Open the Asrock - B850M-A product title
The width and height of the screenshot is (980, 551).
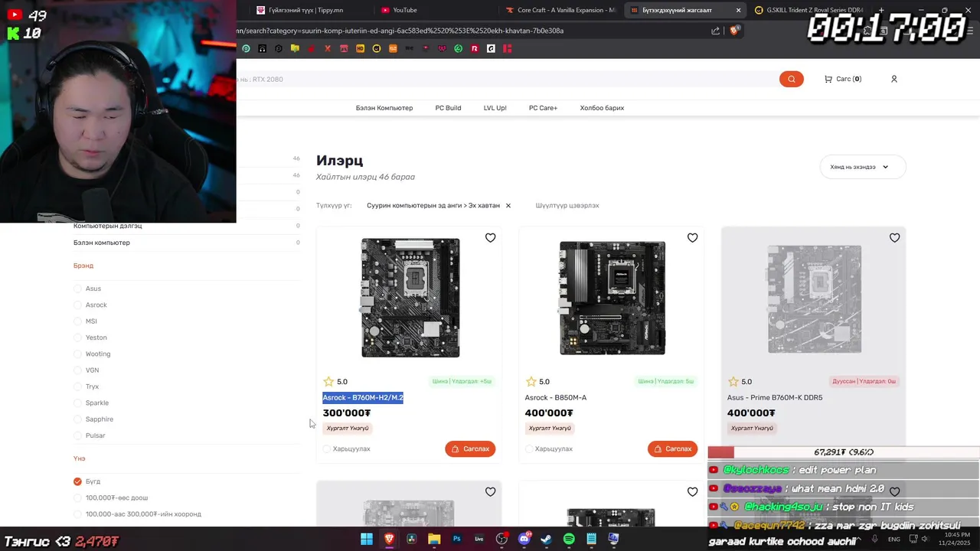click(556, 397)
